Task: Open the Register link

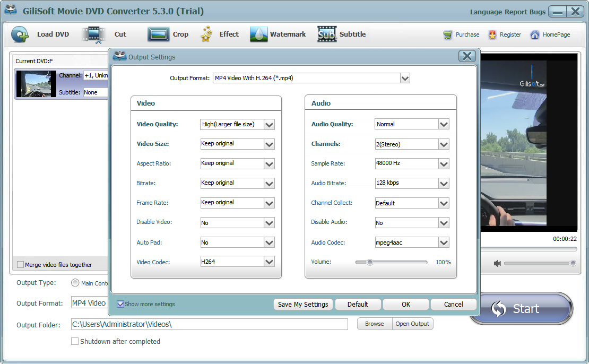Action: [510, 34]
